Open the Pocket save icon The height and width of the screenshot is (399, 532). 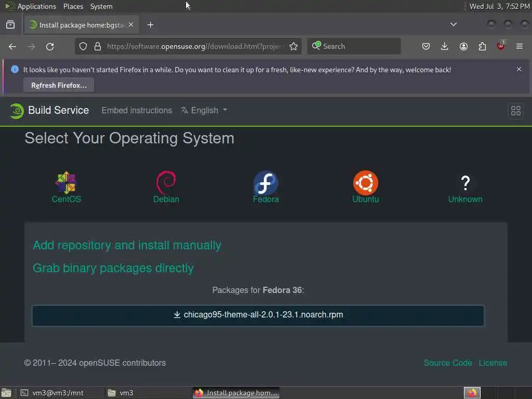click(426, 46)
